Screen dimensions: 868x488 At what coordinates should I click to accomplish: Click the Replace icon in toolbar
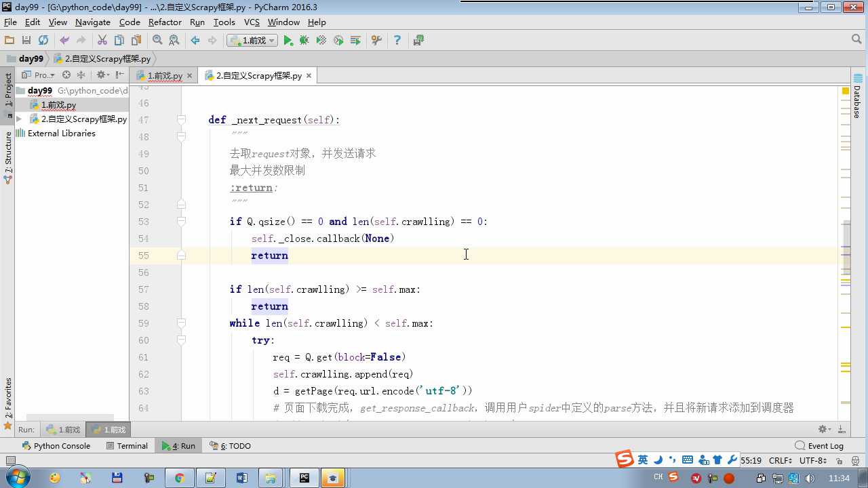[x=174, y=41]
